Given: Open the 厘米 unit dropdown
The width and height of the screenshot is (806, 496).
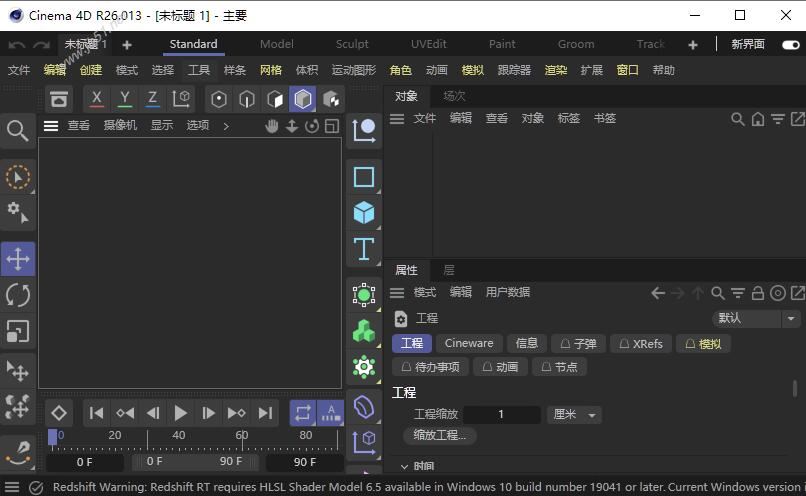Looking at the screenshot, I should click(x=575, y=414).
